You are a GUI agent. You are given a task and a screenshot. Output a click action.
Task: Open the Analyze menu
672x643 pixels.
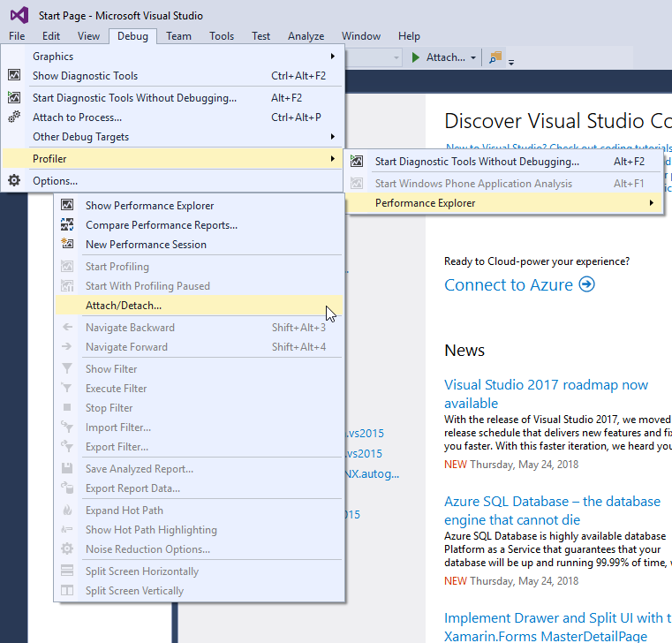point(306,36)
